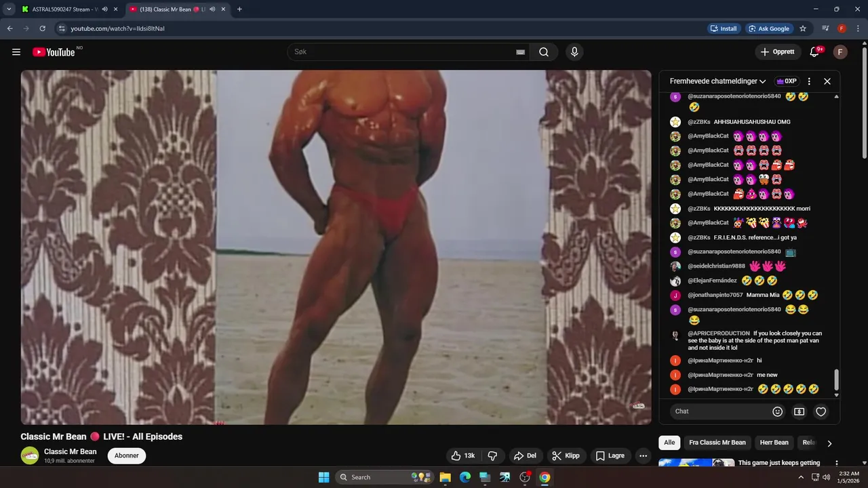This screenshot has width=868, height=488.
Task: Send a heart reaction in chat
Action: pos(821,411)
